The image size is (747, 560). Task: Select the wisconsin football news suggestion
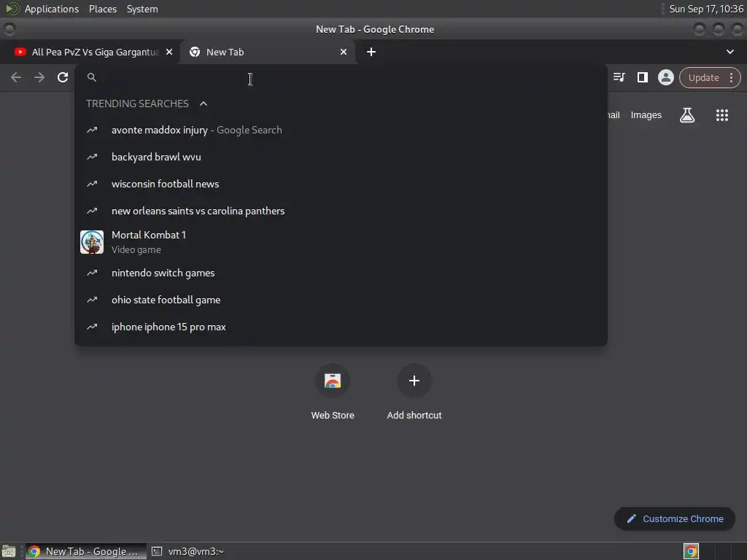coord(341,184)
